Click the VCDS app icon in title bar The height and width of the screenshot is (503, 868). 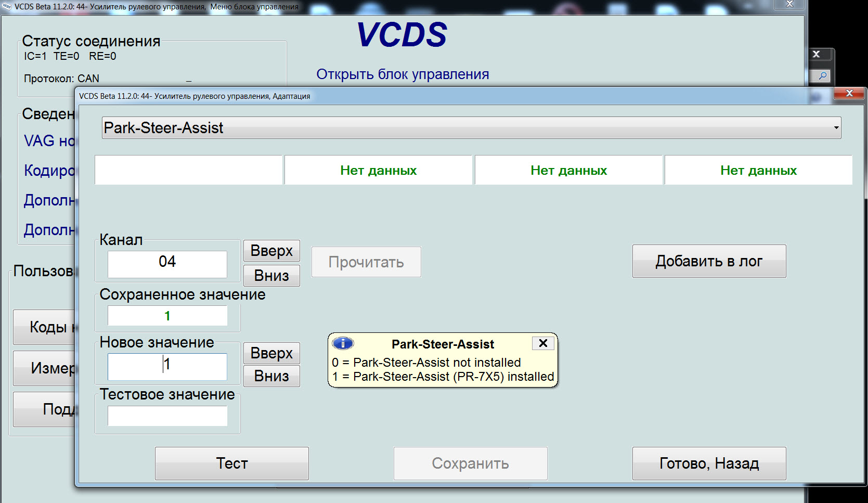point(7,6)
